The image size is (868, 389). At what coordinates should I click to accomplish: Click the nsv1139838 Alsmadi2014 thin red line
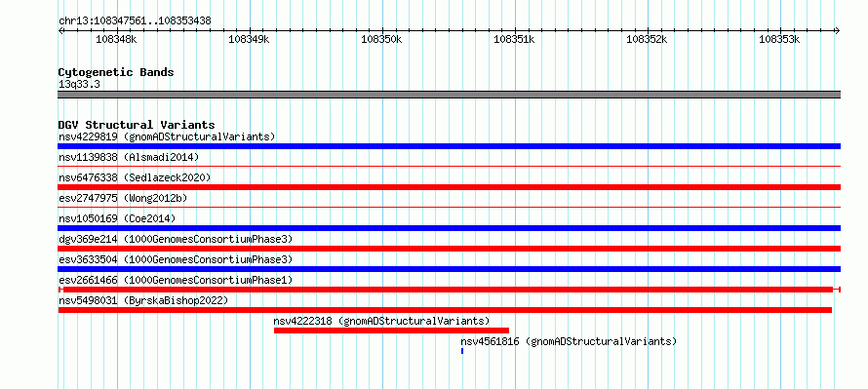(449, 166)
